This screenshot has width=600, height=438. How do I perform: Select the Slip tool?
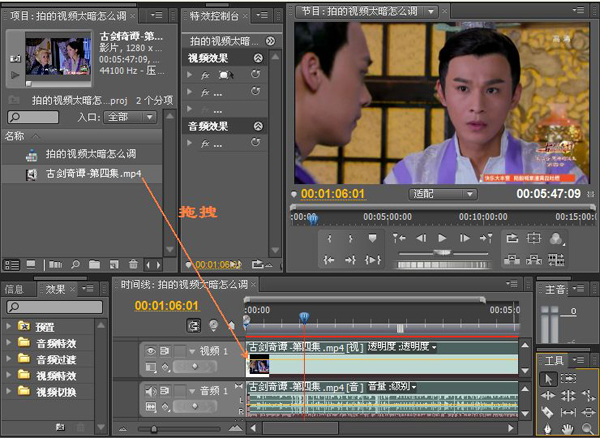click(x=568, y=412)
